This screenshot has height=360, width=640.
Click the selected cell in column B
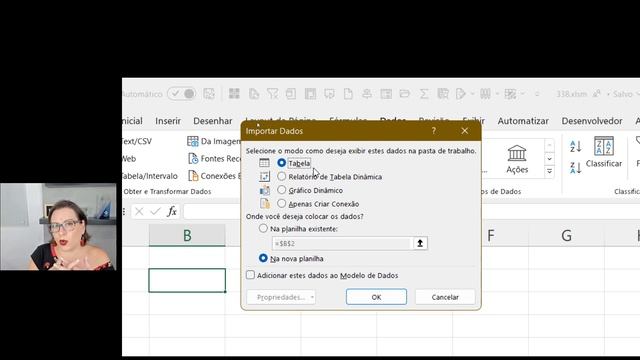[187, 280]
